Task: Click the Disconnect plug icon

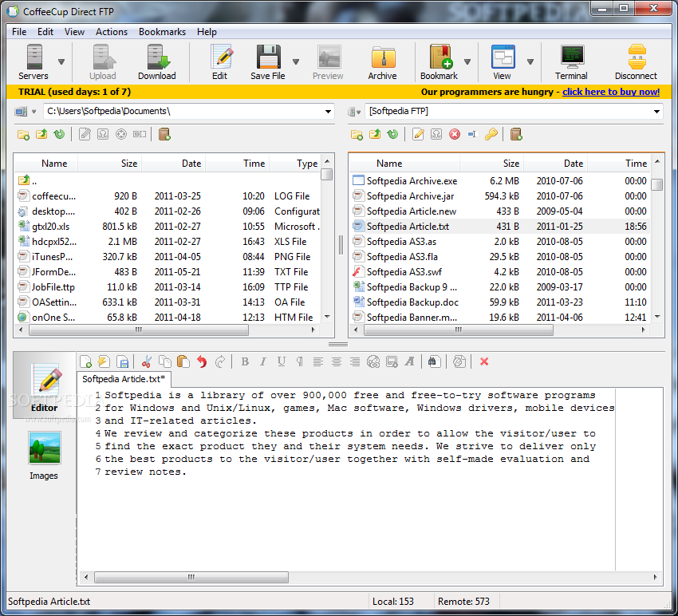Action: [x=637, y=57]
